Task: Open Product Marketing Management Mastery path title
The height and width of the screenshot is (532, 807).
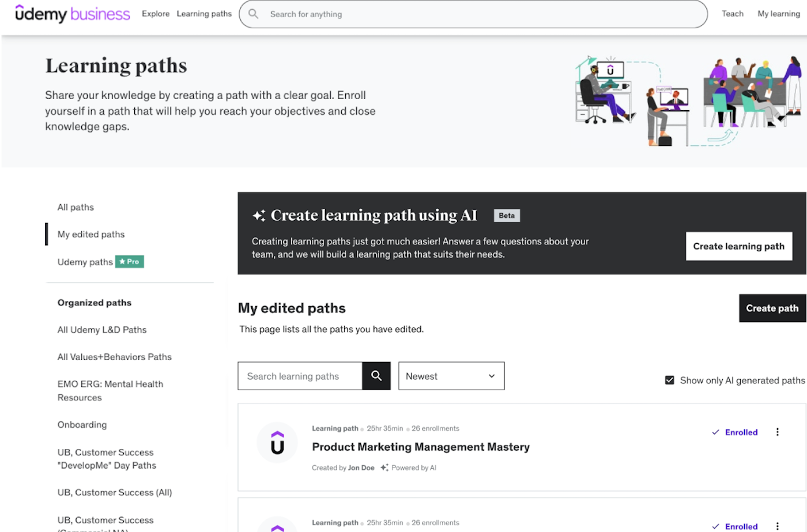Action: (420, 447)
